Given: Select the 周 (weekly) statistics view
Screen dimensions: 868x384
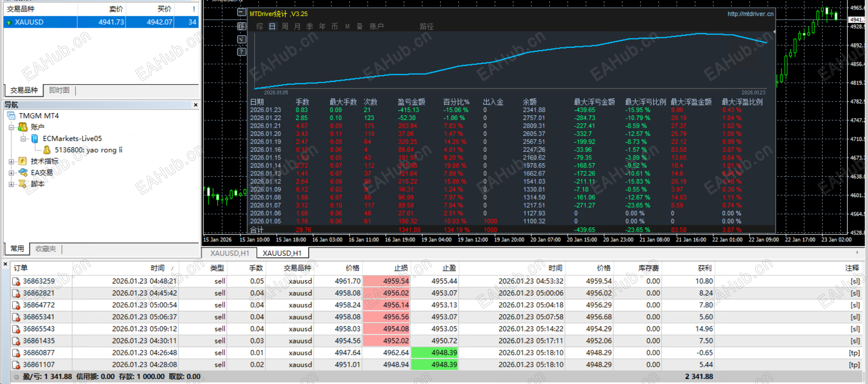Looking at the screenshot, I should [285, 26].
